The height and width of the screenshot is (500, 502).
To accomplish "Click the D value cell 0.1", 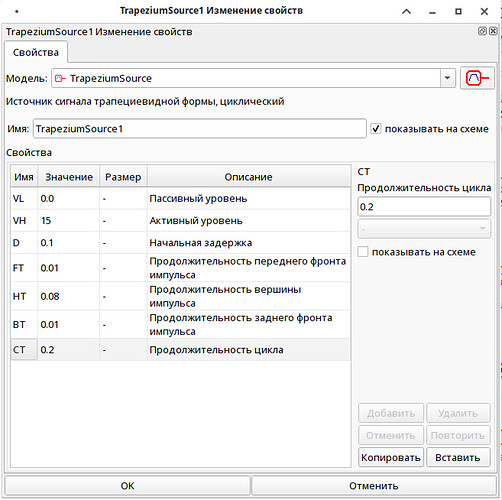I will pyautogui.click(x=68, y=243).
